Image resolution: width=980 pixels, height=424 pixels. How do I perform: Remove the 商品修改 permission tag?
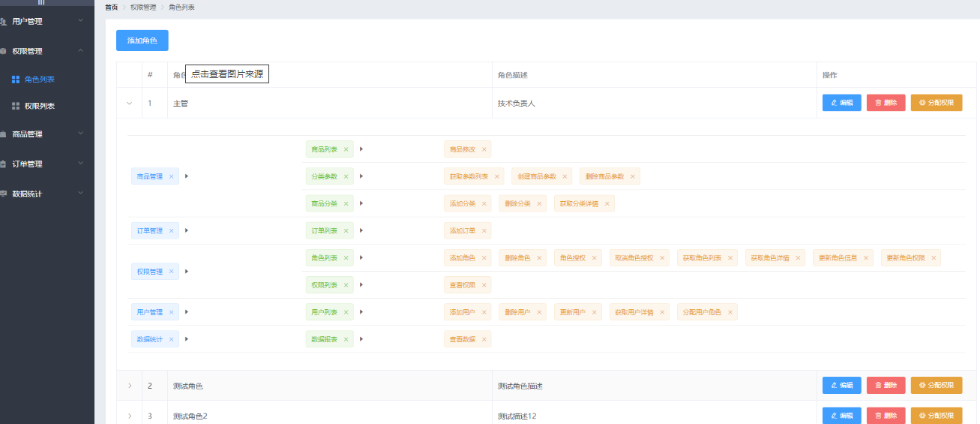click(484, 149)
